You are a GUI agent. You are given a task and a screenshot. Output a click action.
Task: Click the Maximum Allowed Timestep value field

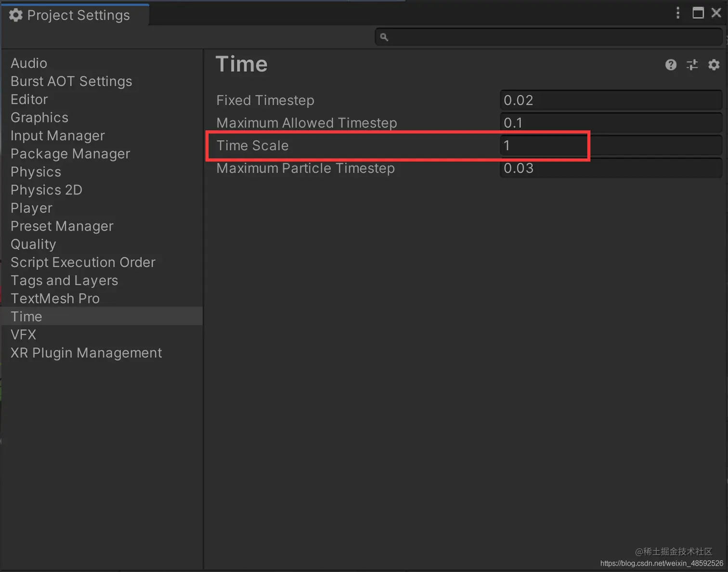click(611, 123)
